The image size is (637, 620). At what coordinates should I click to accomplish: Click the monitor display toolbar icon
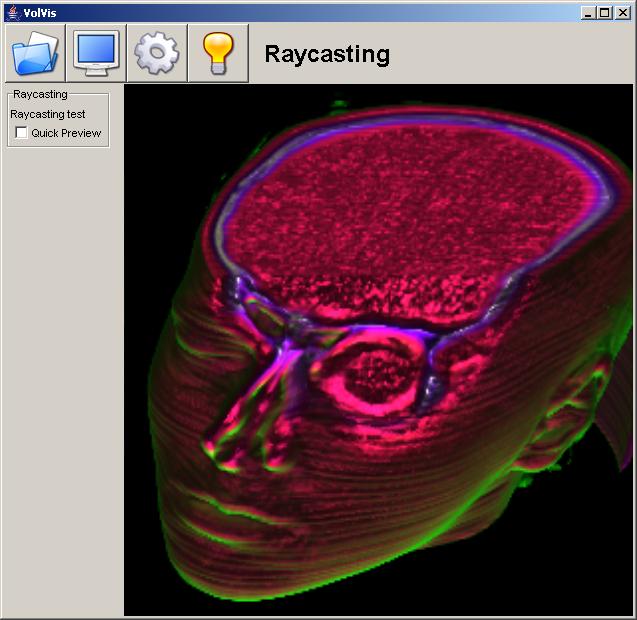point(96,53)
